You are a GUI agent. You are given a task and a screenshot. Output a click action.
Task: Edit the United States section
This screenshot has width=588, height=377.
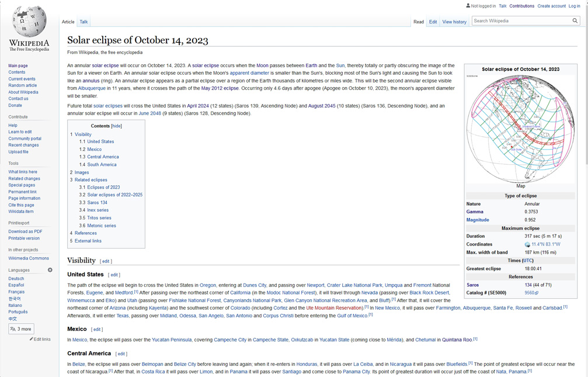(x=114, y=275)
